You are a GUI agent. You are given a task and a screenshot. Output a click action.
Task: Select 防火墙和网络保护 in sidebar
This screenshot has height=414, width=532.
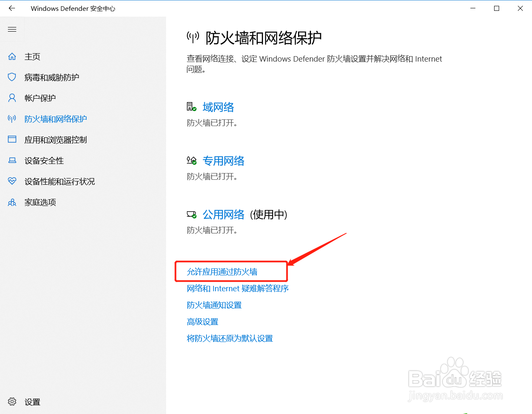(x=56, y=119)
